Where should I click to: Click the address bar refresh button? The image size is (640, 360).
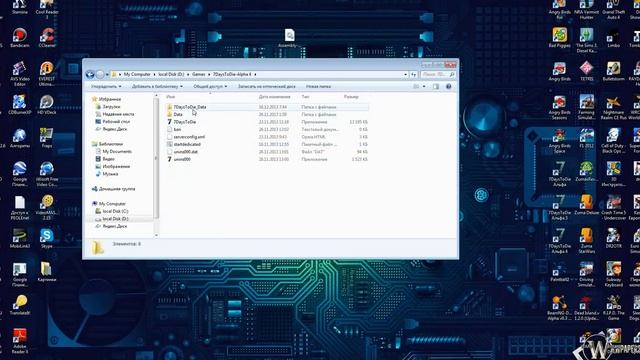click(413, 75)
